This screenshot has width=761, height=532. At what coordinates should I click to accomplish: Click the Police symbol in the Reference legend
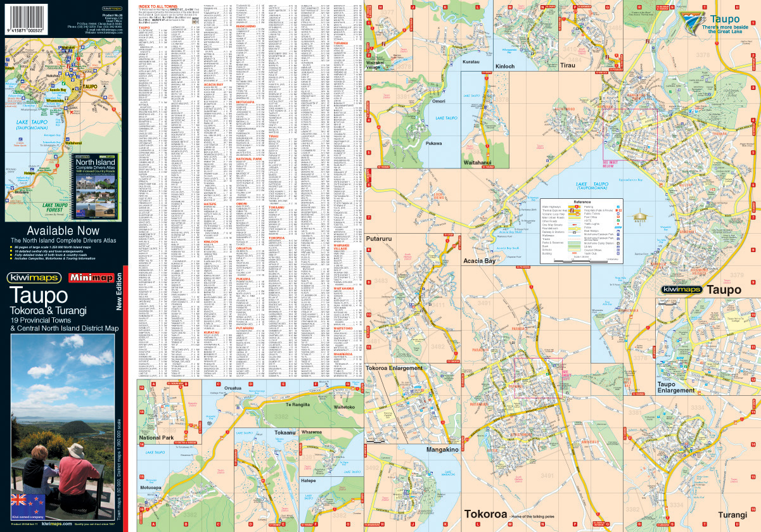[618, 227]
